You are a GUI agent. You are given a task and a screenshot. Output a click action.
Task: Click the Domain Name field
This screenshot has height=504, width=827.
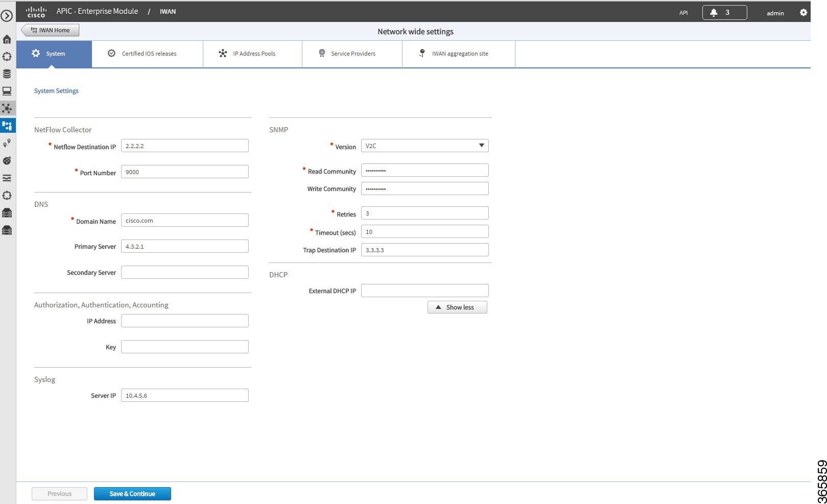184,220
